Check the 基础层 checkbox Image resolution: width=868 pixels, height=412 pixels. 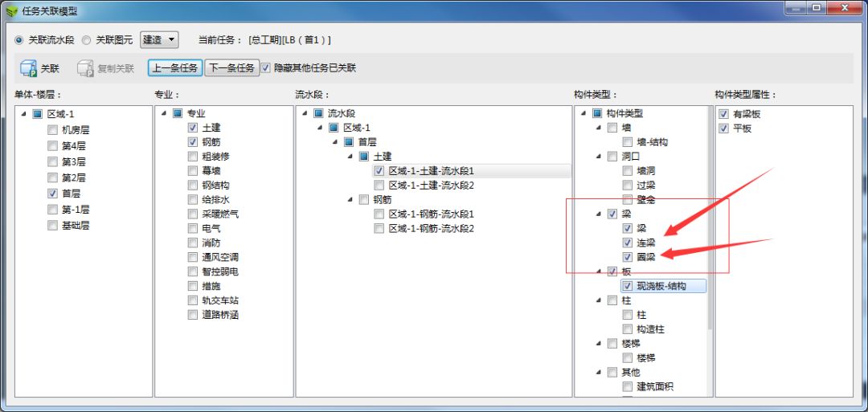pos(52,225)
